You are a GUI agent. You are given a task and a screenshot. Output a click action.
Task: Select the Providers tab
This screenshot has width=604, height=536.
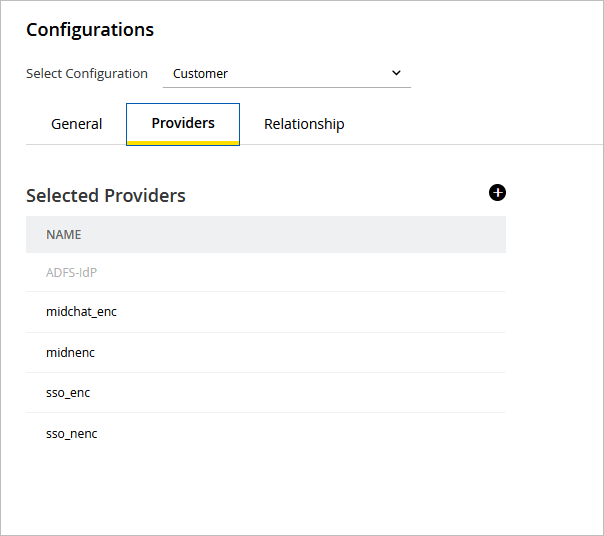coord(183,124)
